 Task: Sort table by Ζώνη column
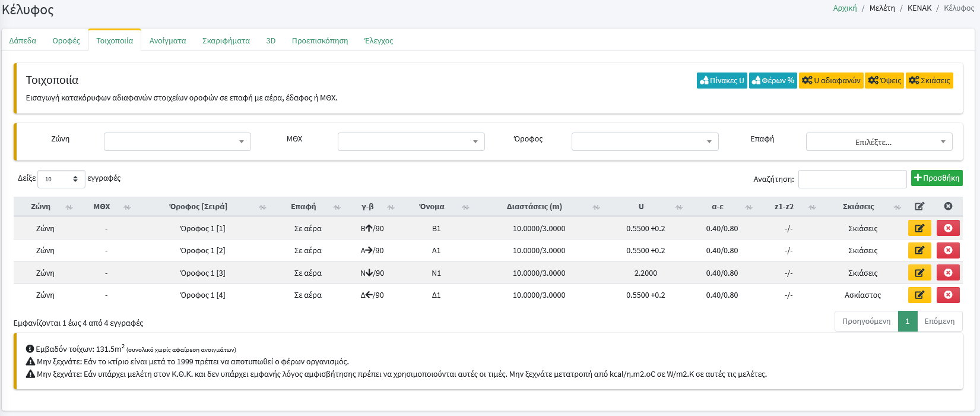pos(40,207)
